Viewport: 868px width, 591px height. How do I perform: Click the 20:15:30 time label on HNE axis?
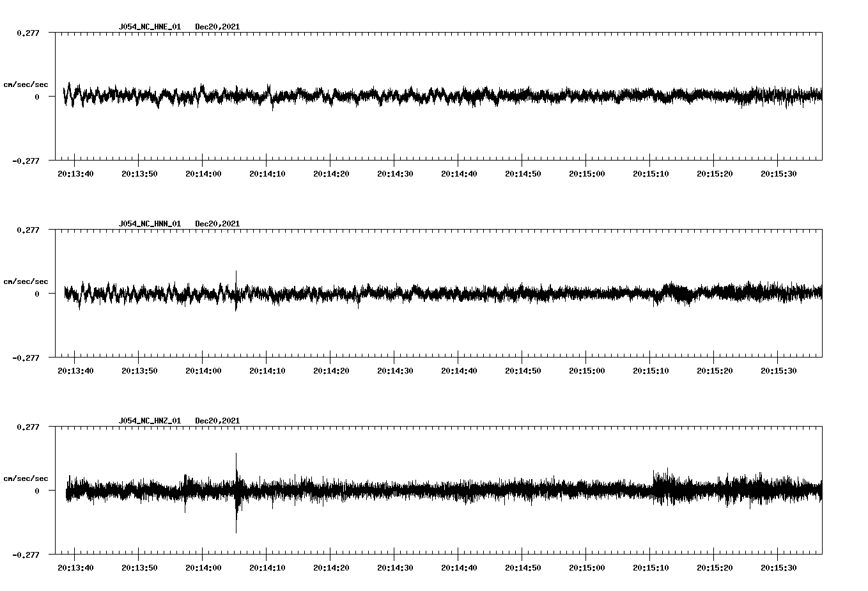779,173
